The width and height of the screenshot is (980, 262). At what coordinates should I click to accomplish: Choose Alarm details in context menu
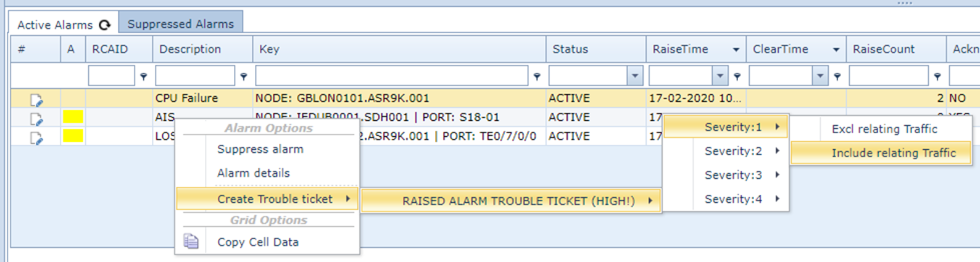coord(253,173)
